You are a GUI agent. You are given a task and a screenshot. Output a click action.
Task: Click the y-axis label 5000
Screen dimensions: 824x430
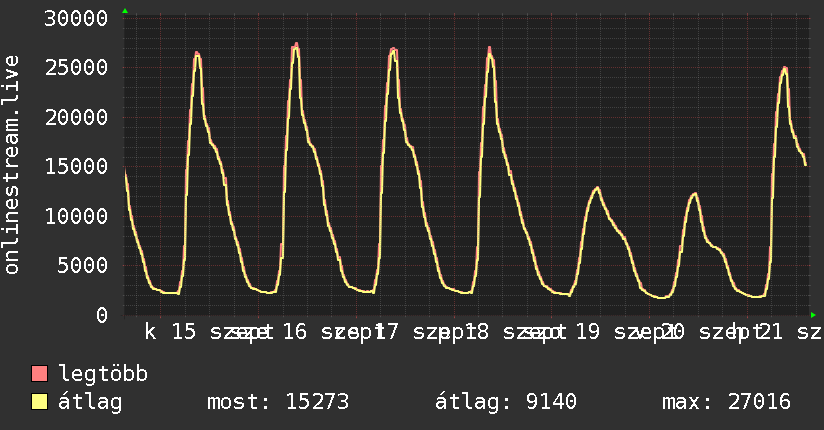coord(83,265)
